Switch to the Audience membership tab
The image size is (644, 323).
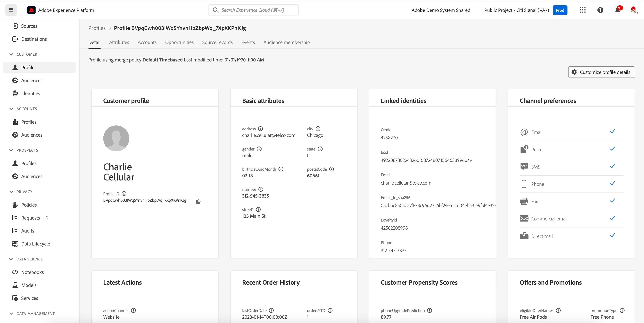286,42
